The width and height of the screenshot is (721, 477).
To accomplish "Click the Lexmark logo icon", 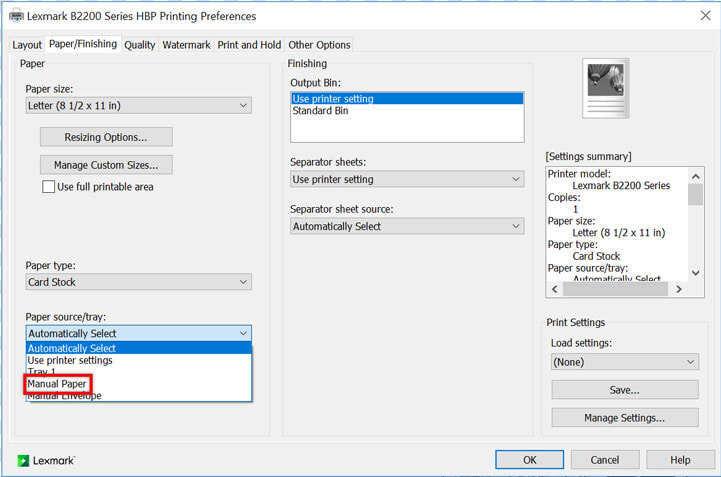I will 23,460.
